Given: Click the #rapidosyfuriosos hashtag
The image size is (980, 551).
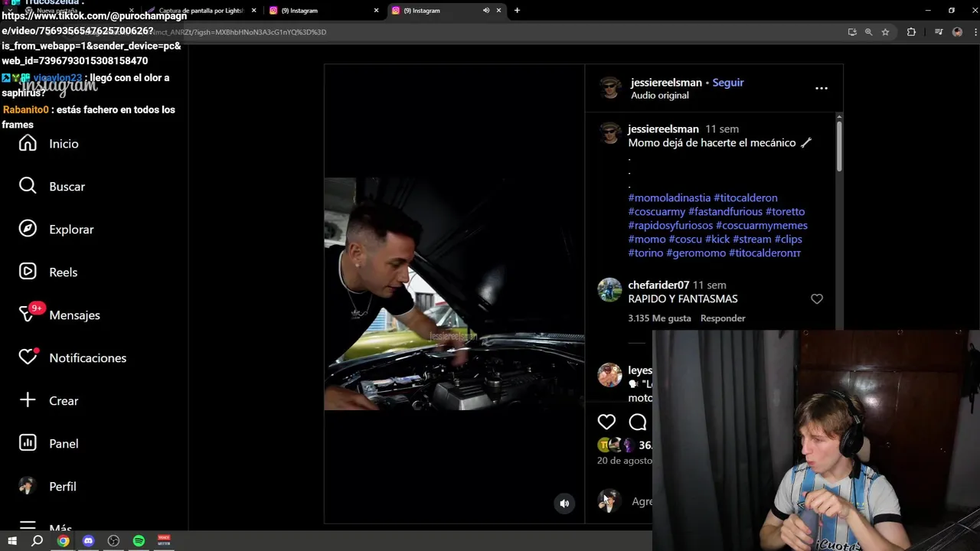Looking at the screenshot, I should (x=670, y=226).
